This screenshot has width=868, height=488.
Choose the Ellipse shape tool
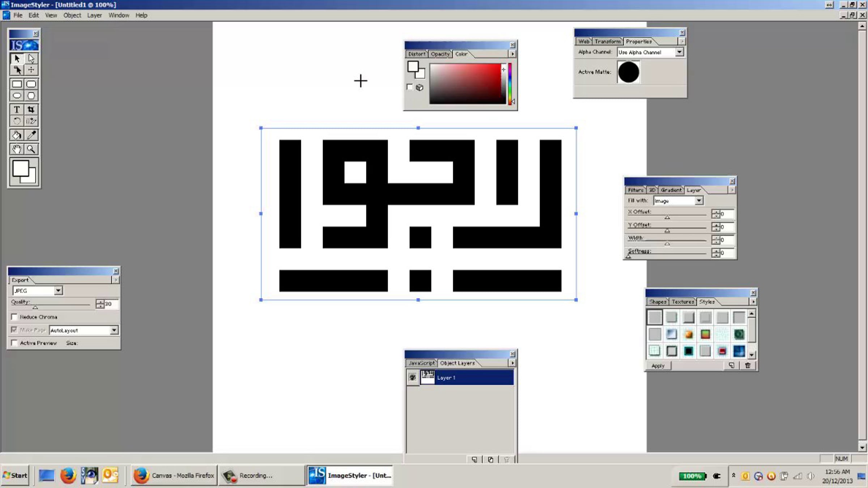click(x=17, y=96)
